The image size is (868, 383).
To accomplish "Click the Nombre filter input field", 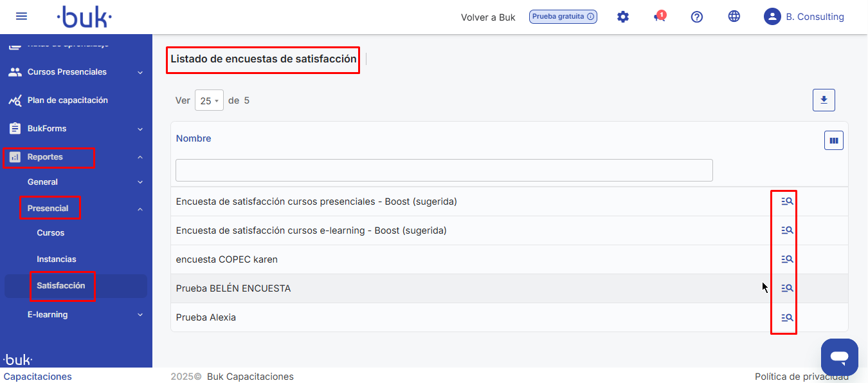I will (444, 171).
